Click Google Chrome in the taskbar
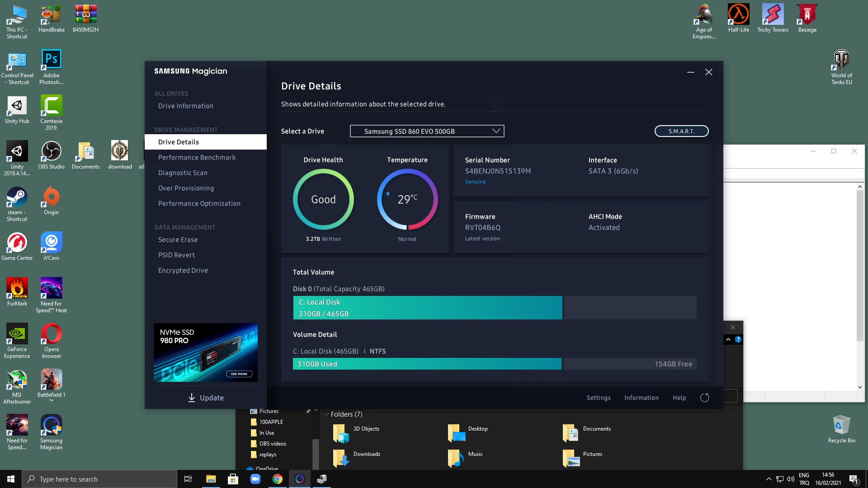868x488 pixels. [278, 479]
